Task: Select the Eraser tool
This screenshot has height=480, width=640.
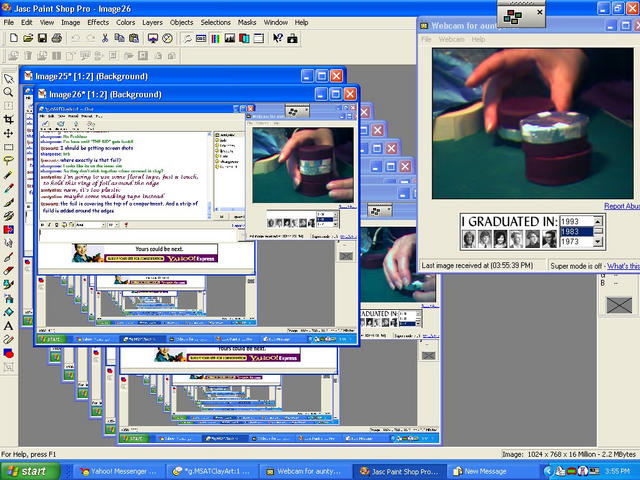Action: [x=8, y=271]
